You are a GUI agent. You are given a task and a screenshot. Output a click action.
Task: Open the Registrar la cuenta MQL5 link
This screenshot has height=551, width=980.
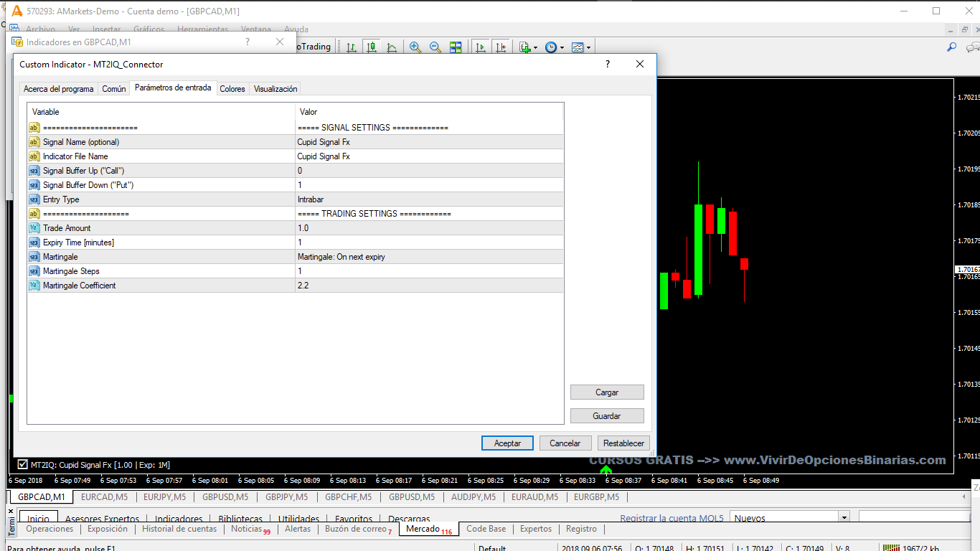tap(672, 518)
